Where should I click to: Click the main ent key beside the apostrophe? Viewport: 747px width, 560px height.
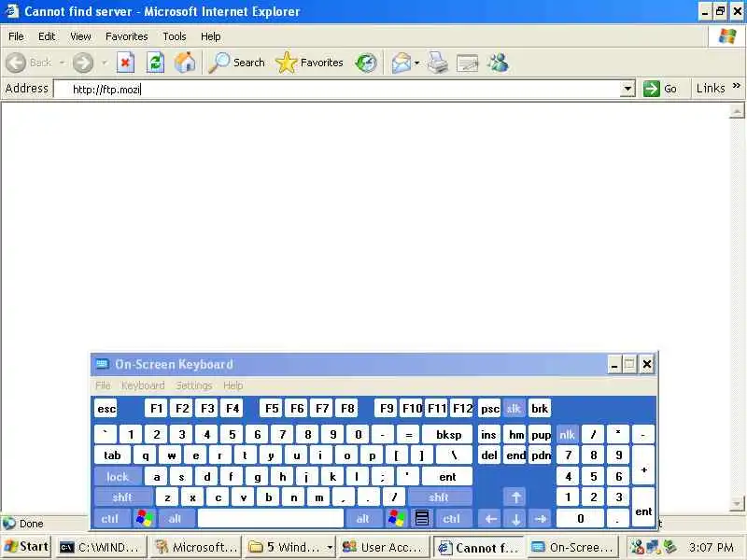[x=448, y=476]
